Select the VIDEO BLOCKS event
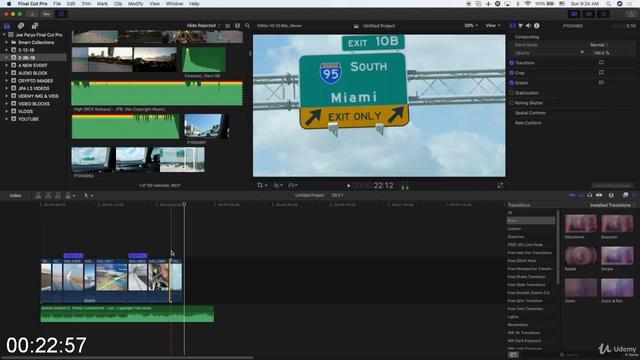The width and height of the screenshot is (640, 360). [x=34, y=104]
